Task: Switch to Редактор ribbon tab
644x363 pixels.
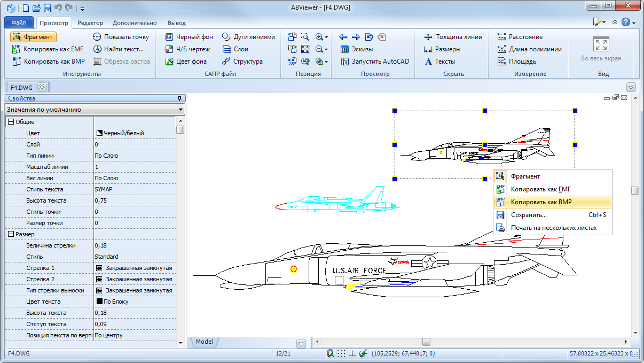Action: click(x=90, y=23)
